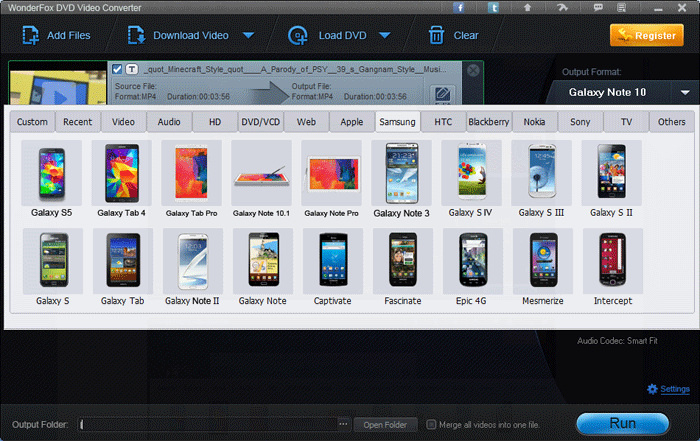
Task: Switch to the Custom tab
Action: coord(32,122)
